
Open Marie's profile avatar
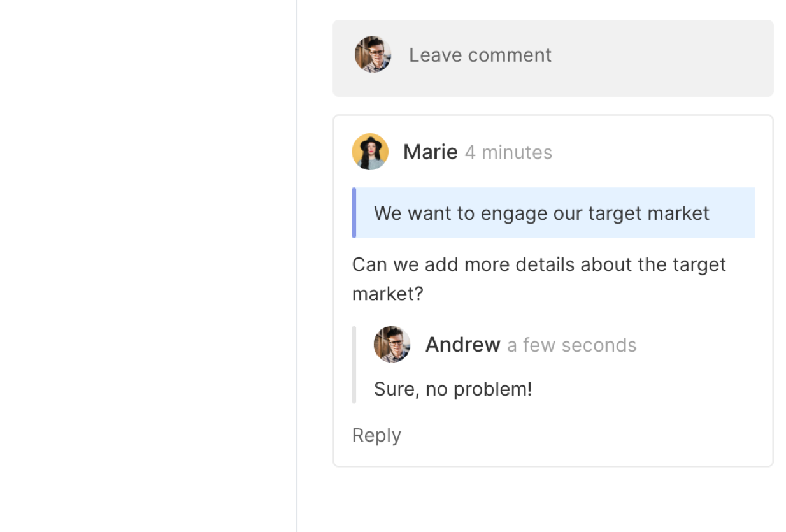coord(370,152)
